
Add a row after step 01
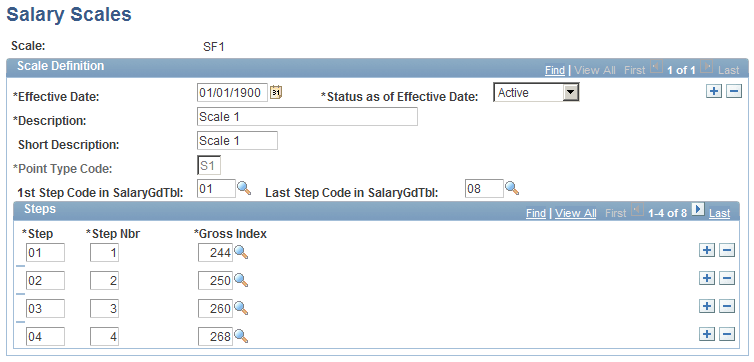(x=706, y=250)
